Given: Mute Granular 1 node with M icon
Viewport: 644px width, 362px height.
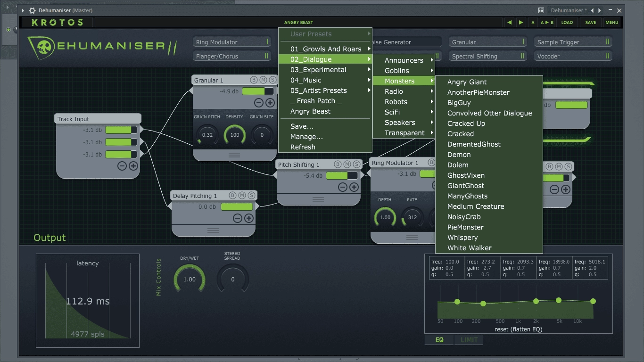Looking at the screenshot, I should pos(263,80).
